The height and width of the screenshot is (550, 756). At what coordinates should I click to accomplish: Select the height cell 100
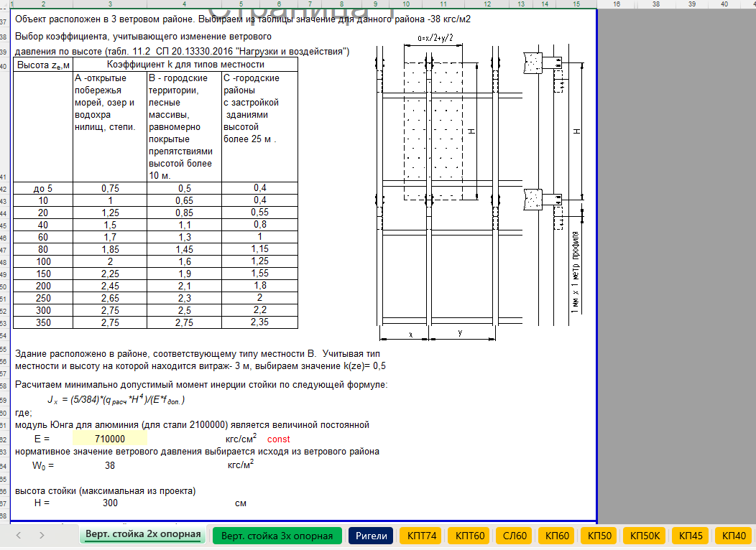point(43,261)
